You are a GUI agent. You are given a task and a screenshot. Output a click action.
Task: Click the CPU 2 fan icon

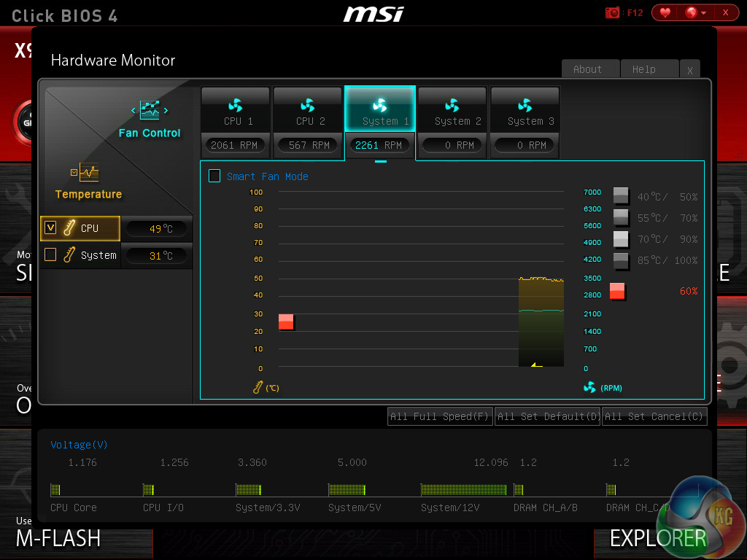coord(308,105)
